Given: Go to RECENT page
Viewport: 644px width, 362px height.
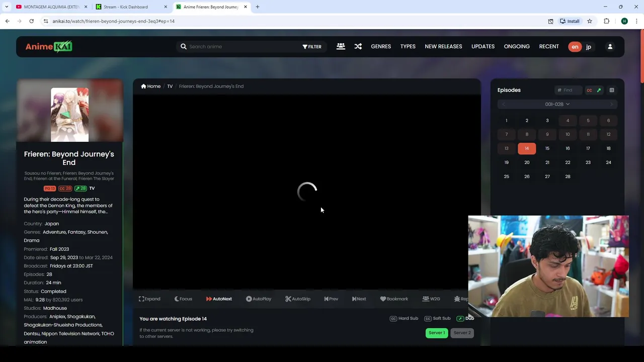Looking at the screenshot, I should [x=549, y=46].
